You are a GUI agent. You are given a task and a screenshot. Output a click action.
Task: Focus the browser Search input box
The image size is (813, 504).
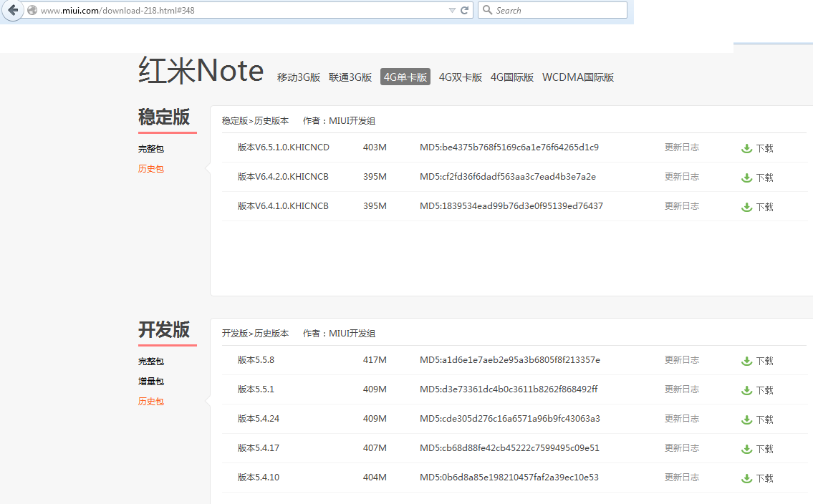(x=559, y=10)
